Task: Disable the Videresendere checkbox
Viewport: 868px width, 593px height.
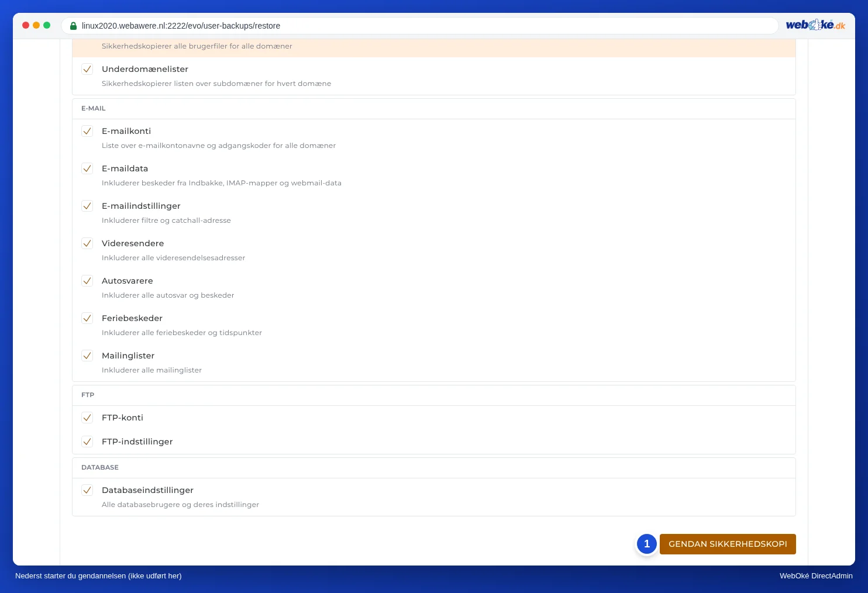Action: [x=87, y=243]
